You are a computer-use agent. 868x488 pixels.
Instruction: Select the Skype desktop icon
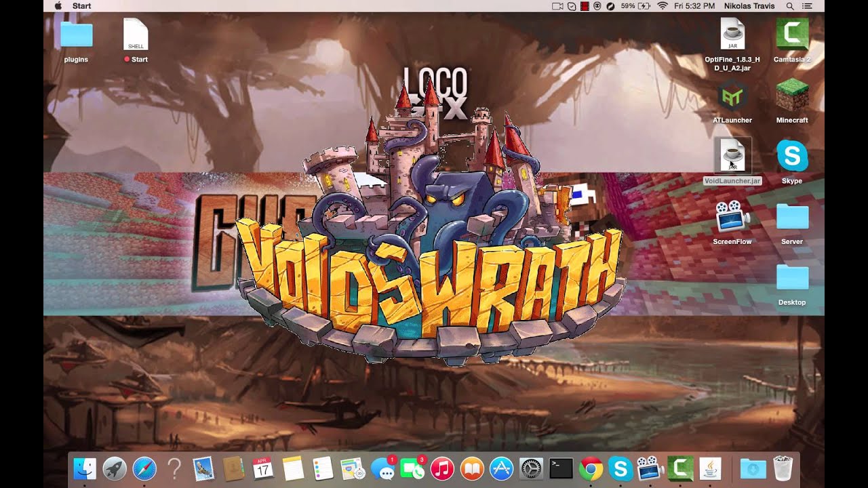792,156
